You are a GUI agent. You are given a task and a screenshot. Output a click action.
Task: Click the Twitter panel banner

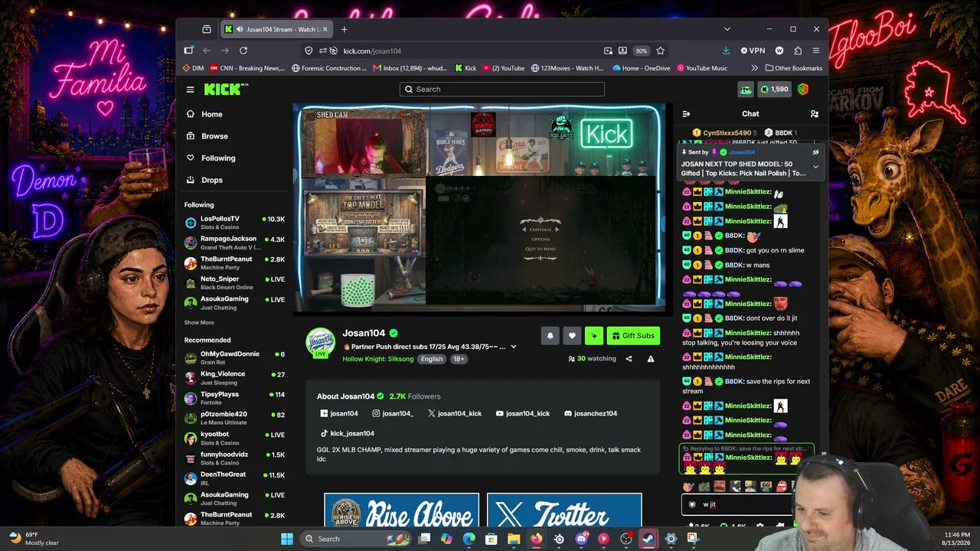coord(564,510)
